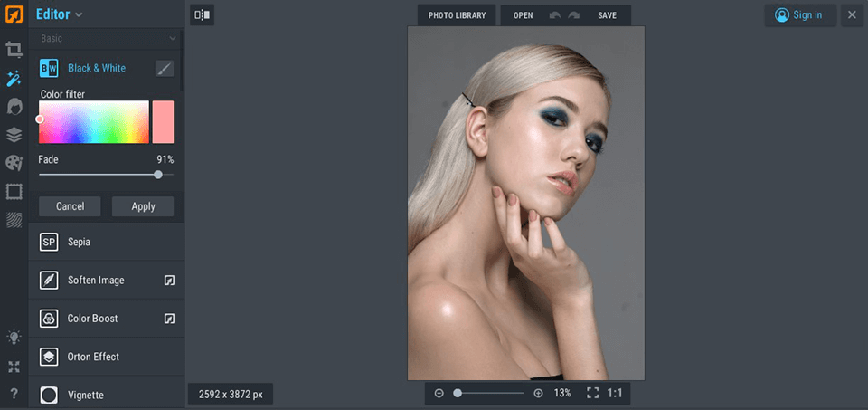The width and height of the screenshot is (868, 410).
Task: Collapse the Basic category dropdown
Action: click(x=108, y=38)
